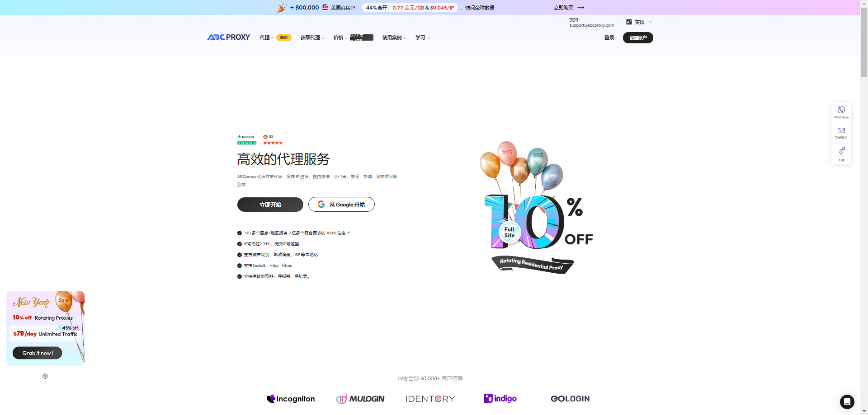Open the Incogniton partner logo
Screen dimensions: 868x415
tap(291, 399)
